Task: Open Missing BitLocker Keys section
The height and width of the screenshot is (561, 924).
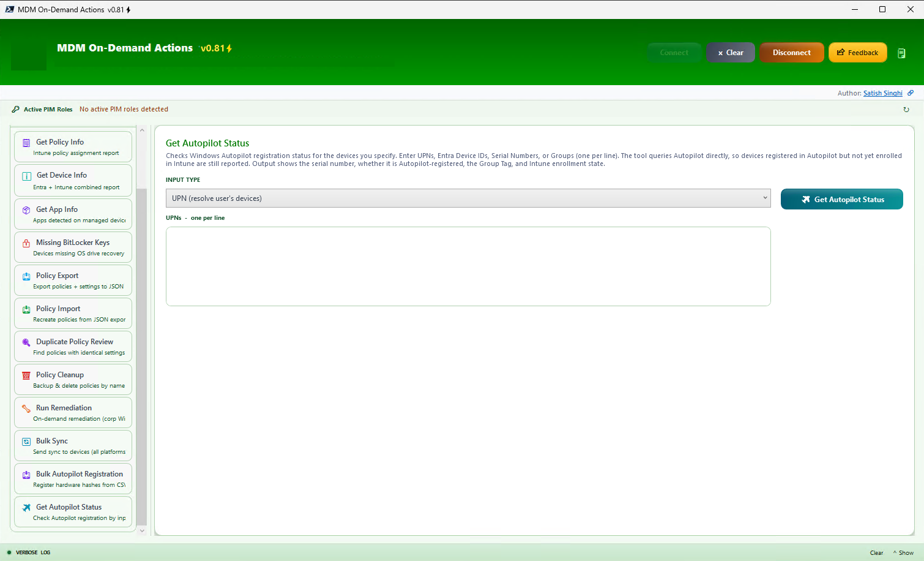Action: (73, 247)
